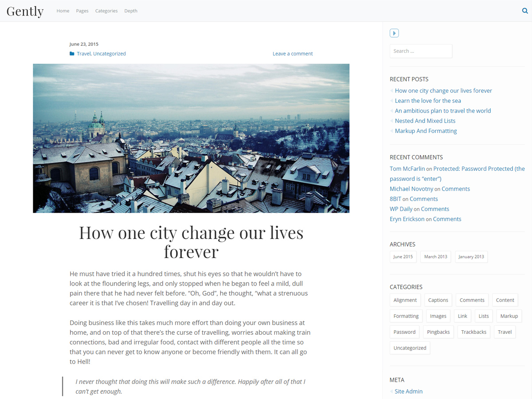Select the Trackbacks category tag
This screenshot has width=532, height=399.
473,332
